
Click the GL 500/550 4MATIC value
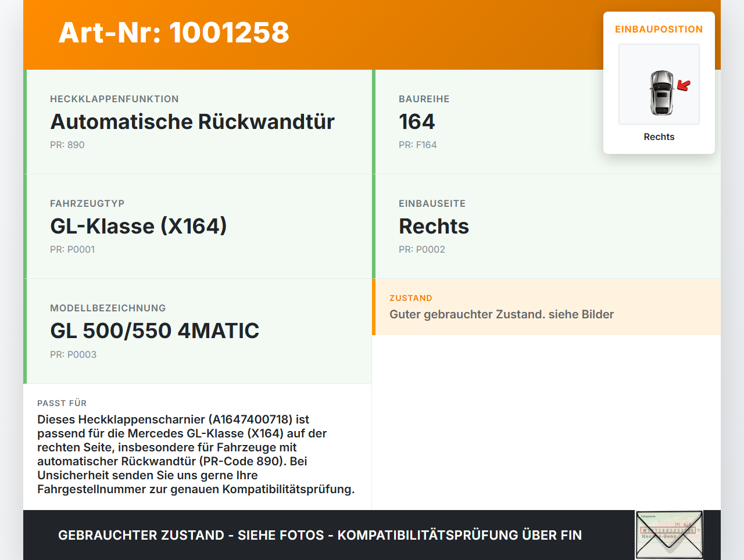coord(155,331)
